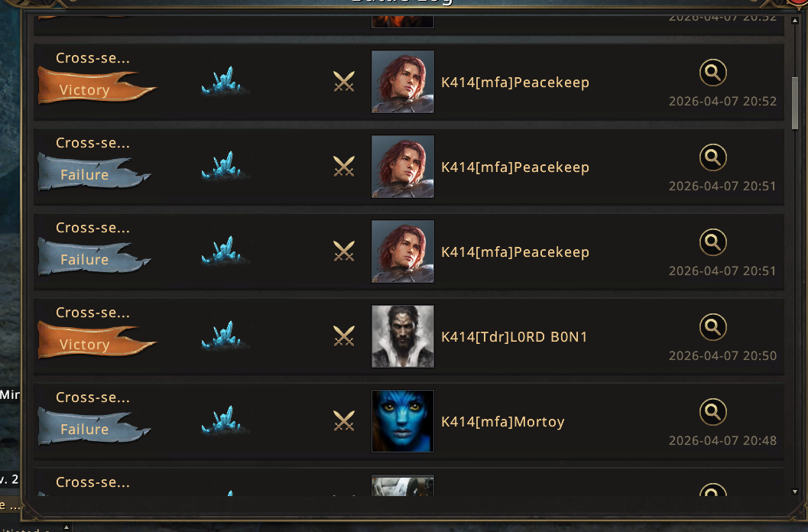Screen dimensions: 808x532
Task: Open magnifier report for Mortoy battle
Action: click(712, 412)
